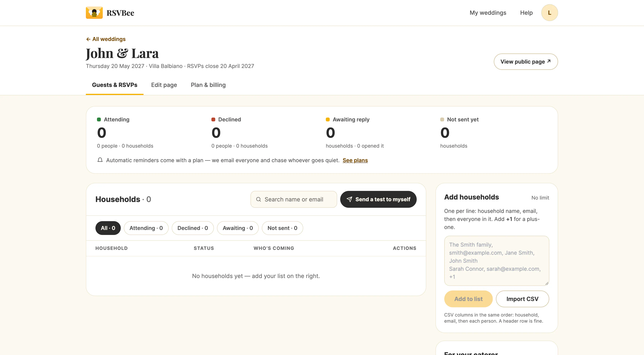Click the yellow Awaiting reply status dot
The image size is (644, 355).
pos(328,119)
